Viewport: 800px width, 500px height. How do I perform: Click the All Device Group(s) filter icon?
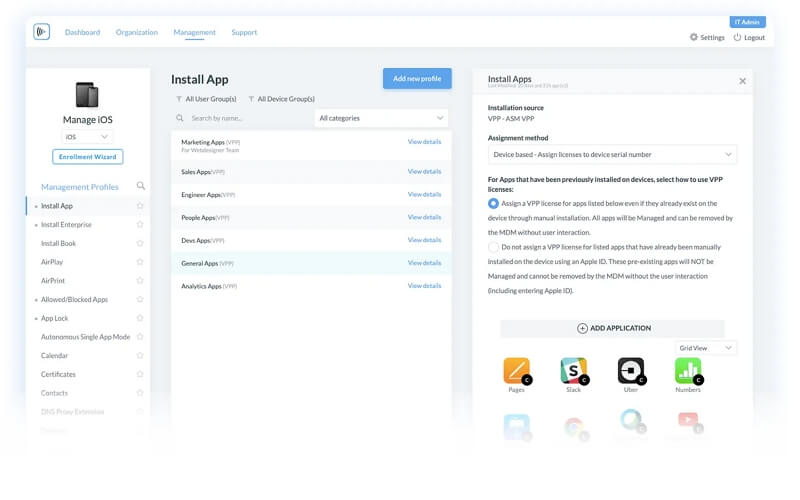click(x=251, y=99)
